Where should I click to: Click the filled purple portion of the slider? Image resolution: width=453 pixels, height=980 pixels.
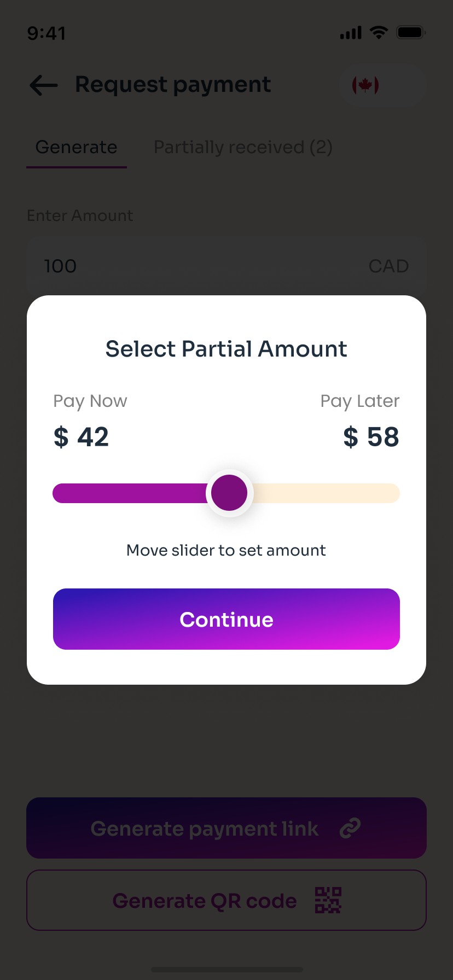pos(129,493)
